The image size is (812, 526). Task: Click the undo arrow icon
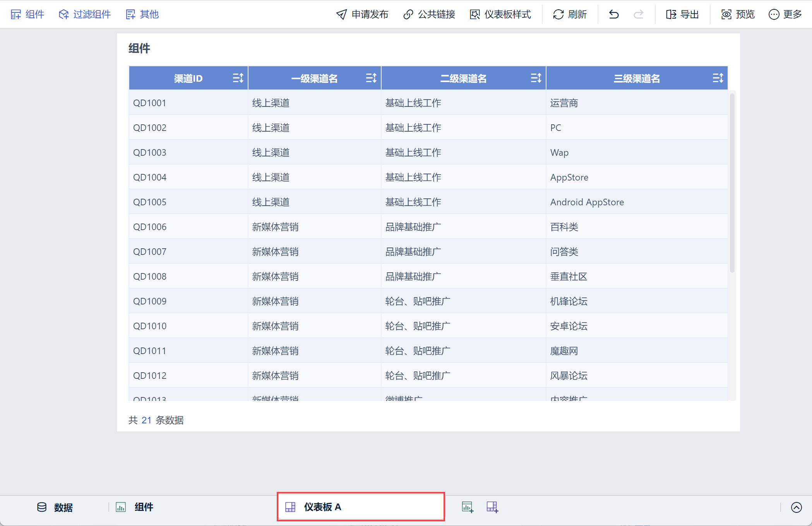click(614, 14)
